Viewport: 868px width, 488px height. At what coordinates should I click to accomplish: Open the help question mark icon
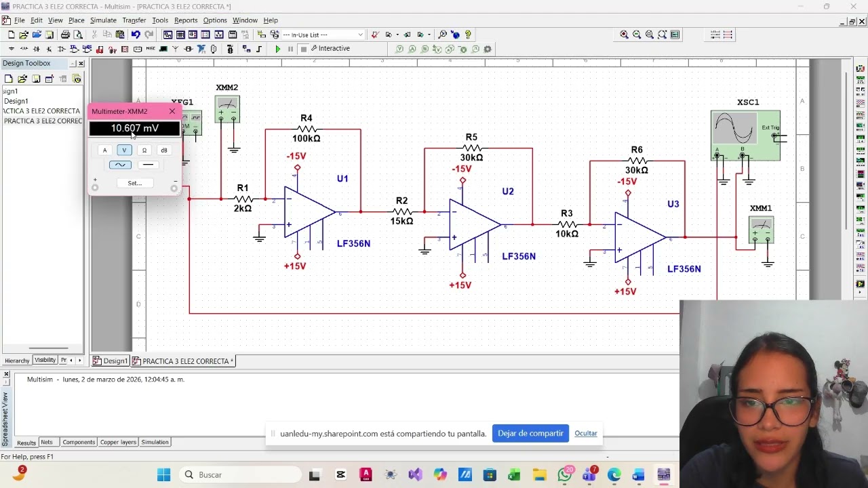coord(468,35)
